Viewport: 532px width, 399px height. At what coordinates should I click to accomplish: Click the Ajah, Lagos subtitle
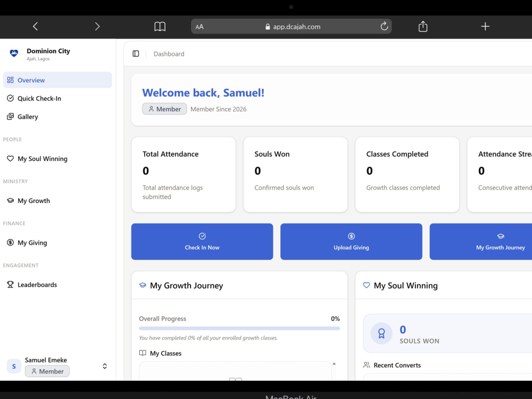pos(38,59)
